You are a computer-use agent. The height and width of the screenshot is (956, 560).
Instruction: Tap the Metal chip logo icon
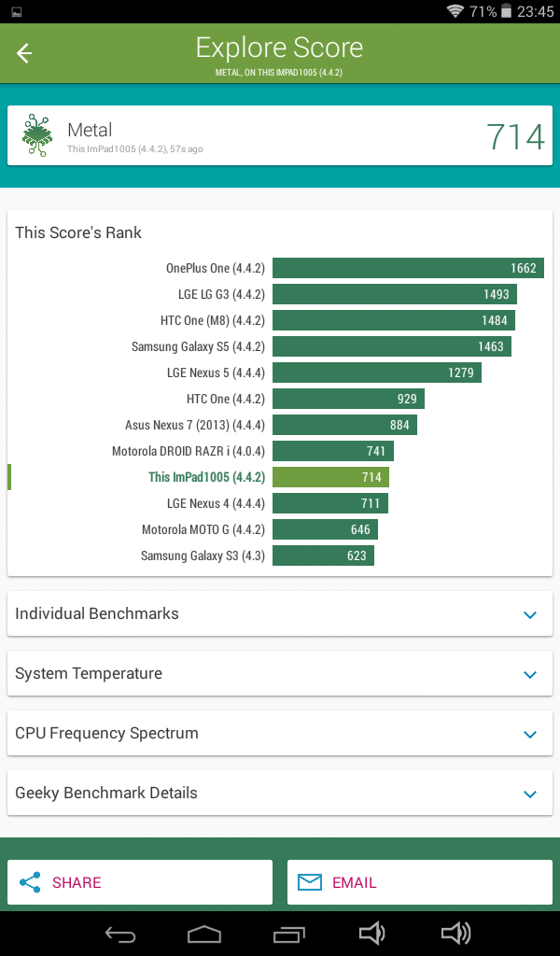(37, 135)
